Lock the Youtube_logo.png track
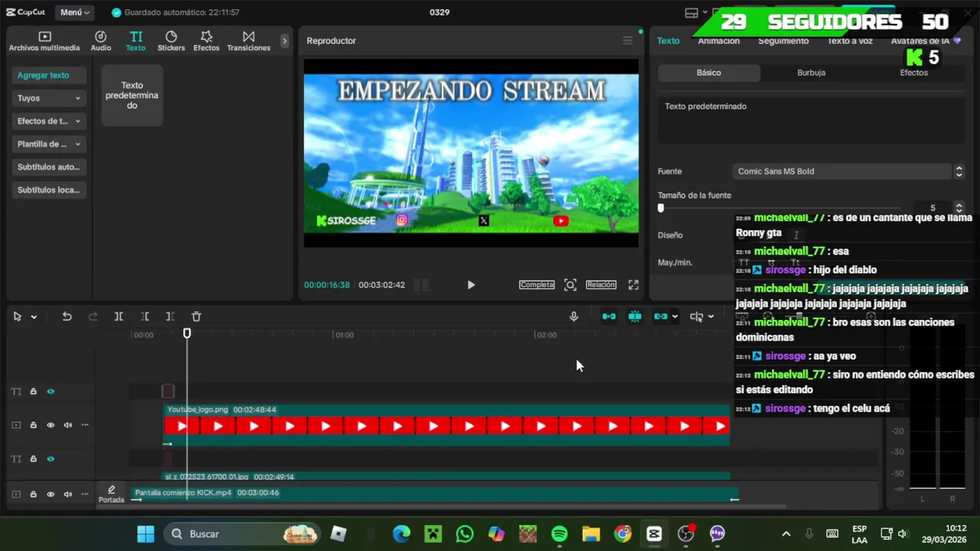 [x=33, y=425]
